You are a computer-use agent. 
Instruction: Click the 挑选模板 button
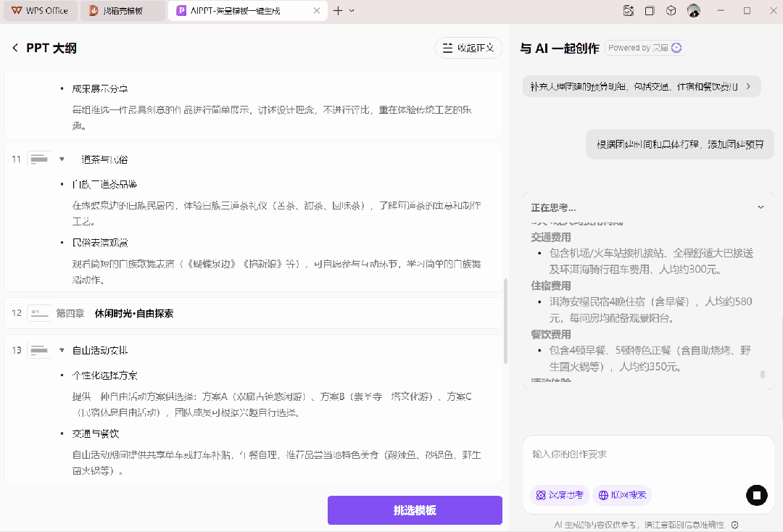415,510
